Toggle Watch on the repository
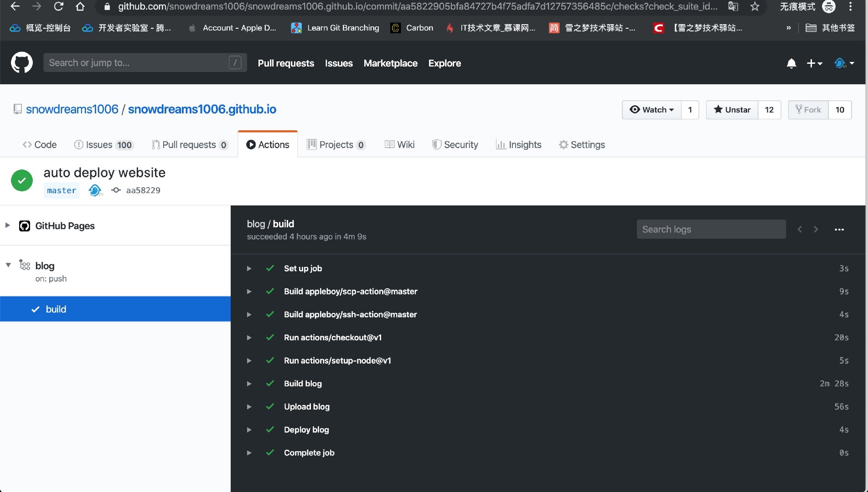Screen dimensions: 868x492 coord(651,110)
